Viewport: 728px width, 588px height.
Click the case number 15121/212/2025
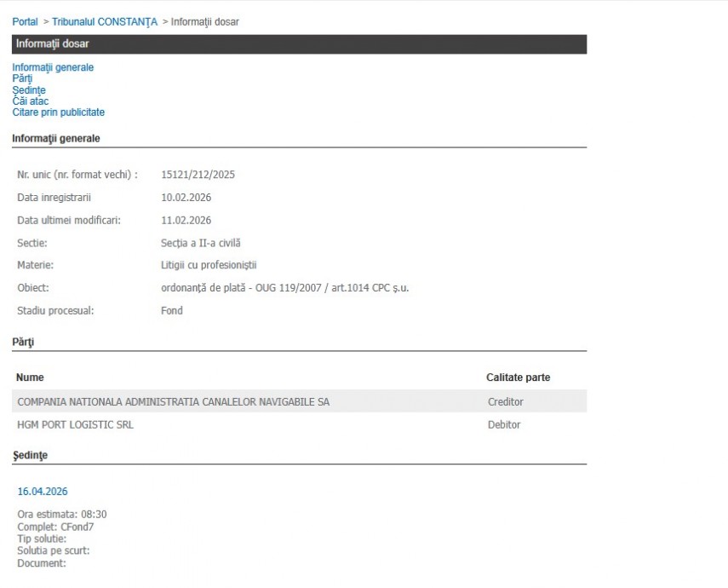tap(198, 175)
